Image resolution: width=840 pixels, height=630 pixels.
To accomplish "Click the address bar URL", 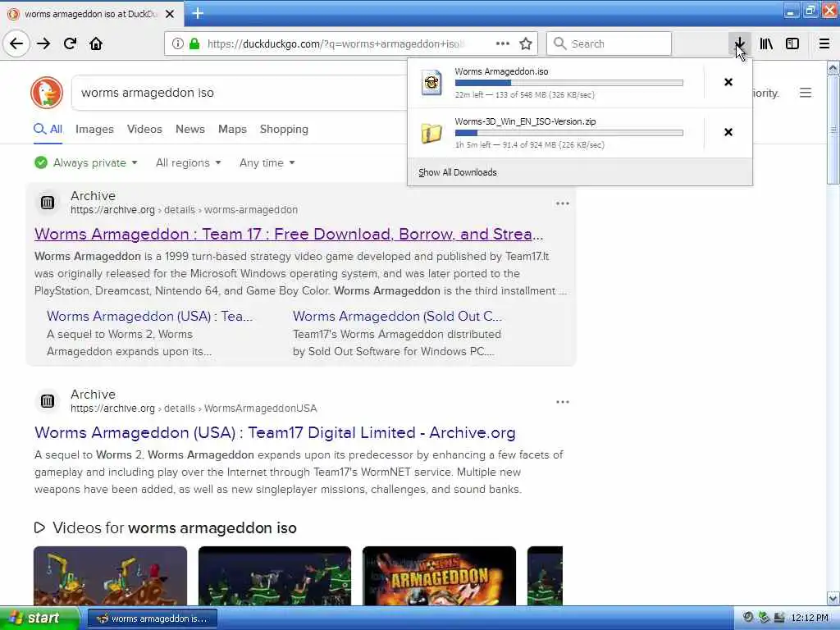I will click(335, 44).
